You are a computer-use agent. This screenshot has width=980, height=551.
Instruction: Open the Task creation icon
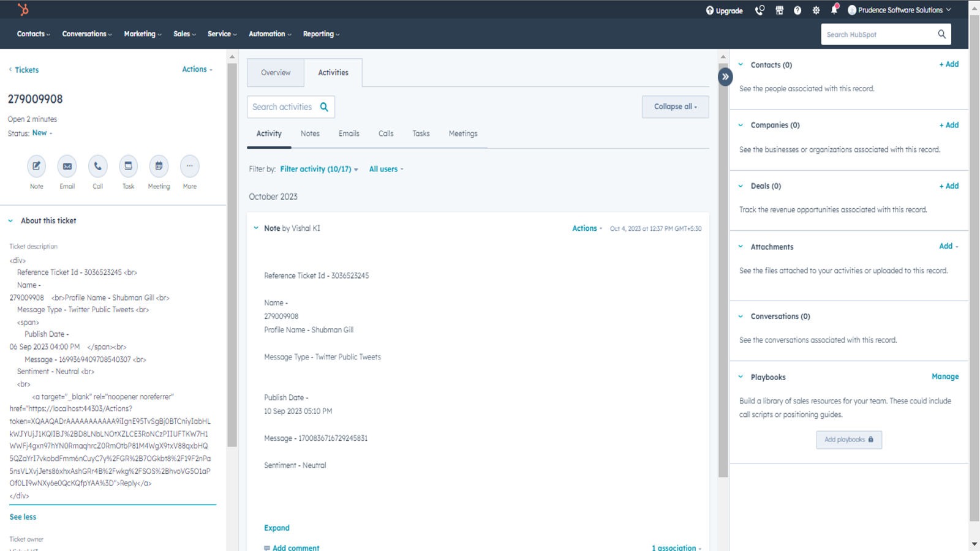click(x=128, y=166)
